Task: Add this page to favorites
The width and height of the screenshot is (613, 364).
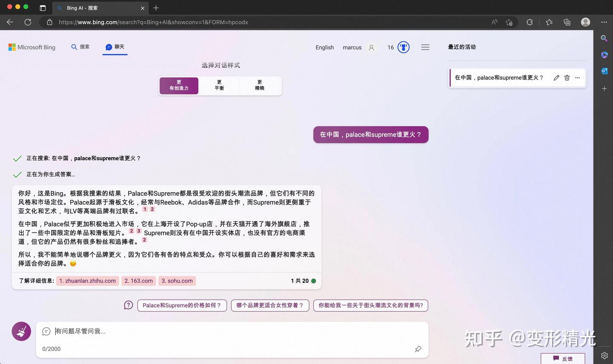Action: (509, 22)
